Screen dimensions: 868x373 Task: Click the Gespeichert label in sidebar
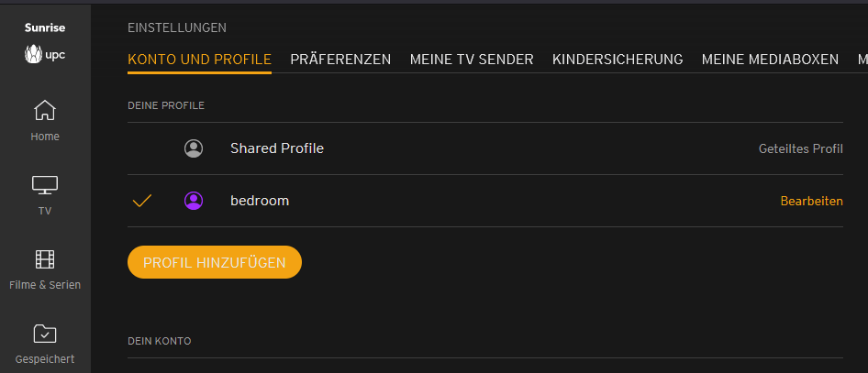pyautogui.click(x=45, y=359)
